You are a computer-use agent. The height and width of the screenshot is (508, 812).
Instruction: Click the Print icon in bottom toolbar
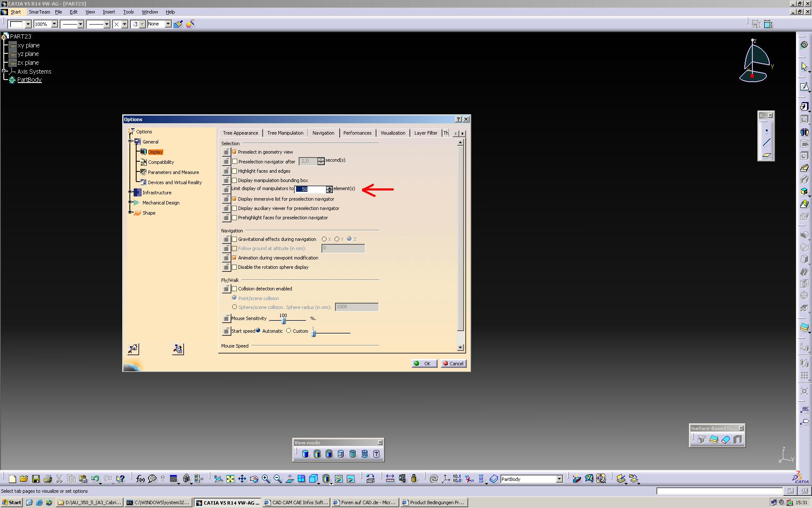pyautogui.click(x=48, y=479)
